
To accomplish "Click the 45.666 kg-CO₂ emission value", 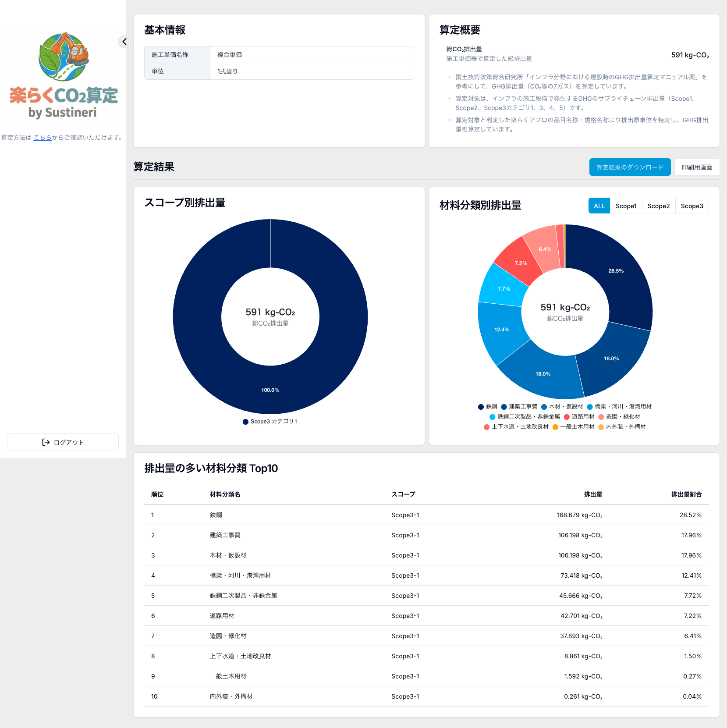I will pyautogui.click(x=581, y=596).
